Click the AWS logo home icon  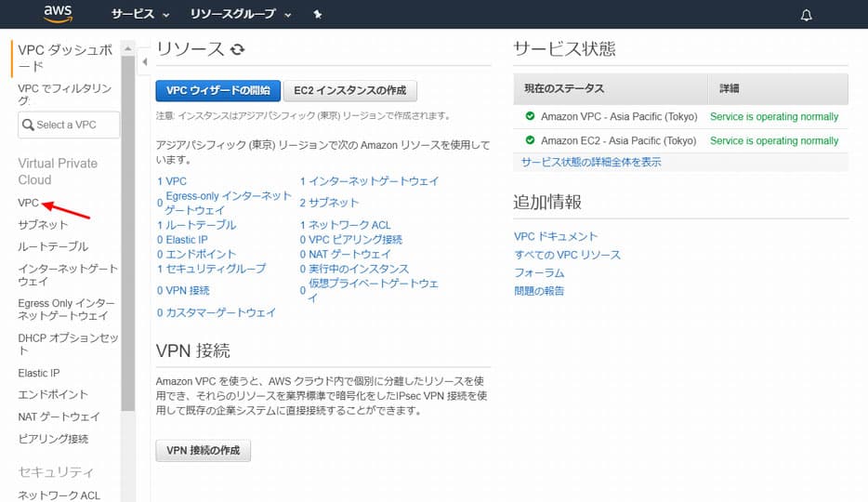click(x=59, y=14)
